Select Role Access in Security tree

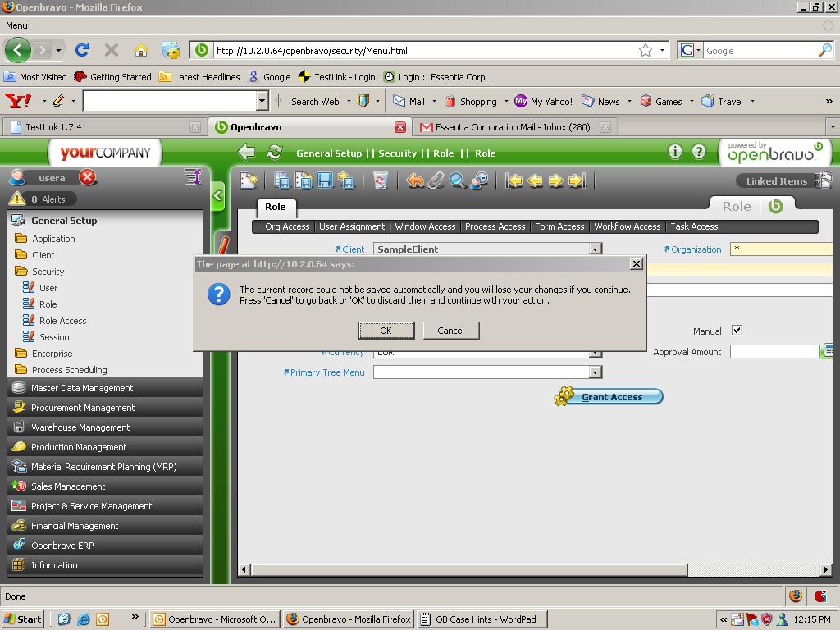coord(62,321)
